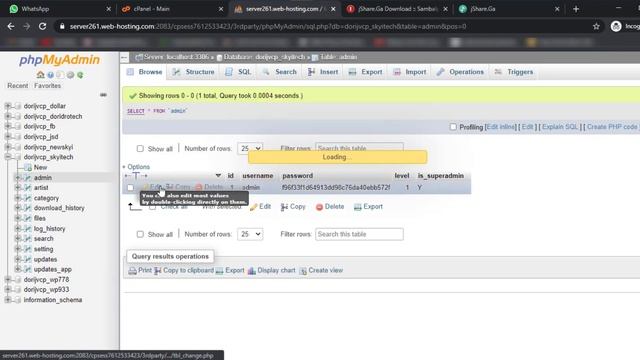Click lower Search this table field
640x360 pixels.
click(x=359, y=234)
